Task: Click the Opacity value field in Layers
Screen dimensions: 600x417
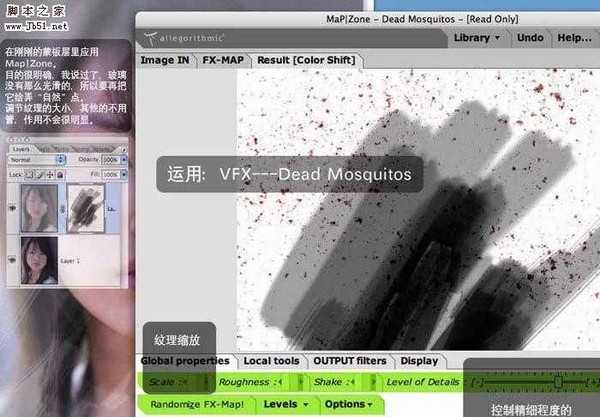Action: click(111, 160)
